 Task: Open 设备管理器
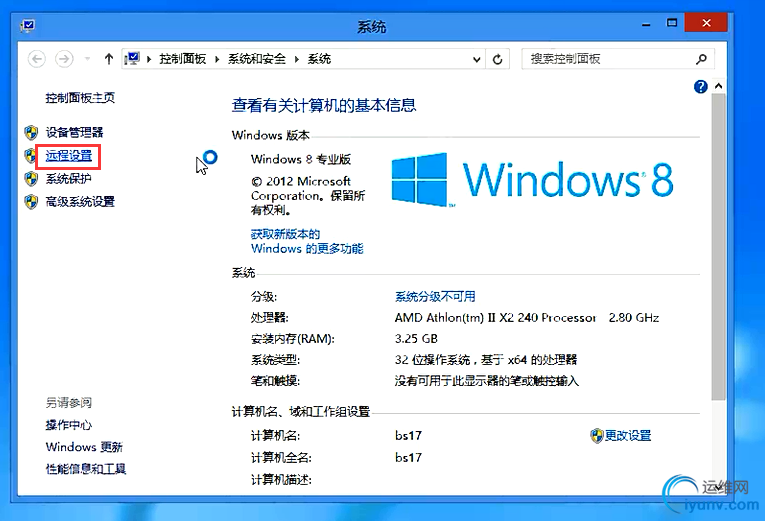point(74,132)
